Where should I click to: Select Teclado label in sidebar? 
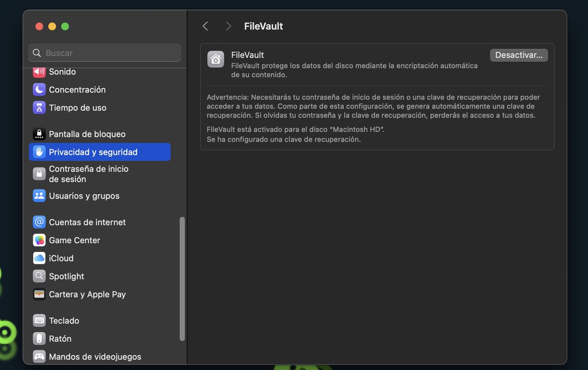tap(64, 321)
